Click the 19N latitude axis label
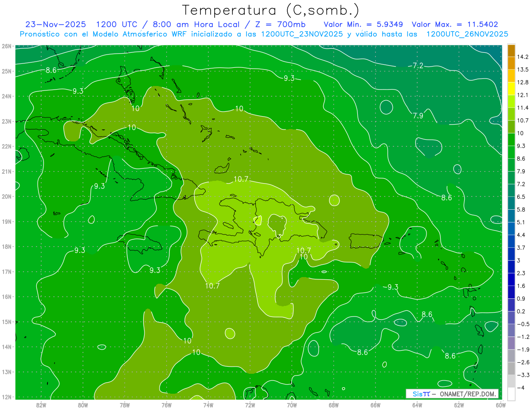Image resolution: width=532 pixels, height=411 pixels. click(x=6, y=221)
